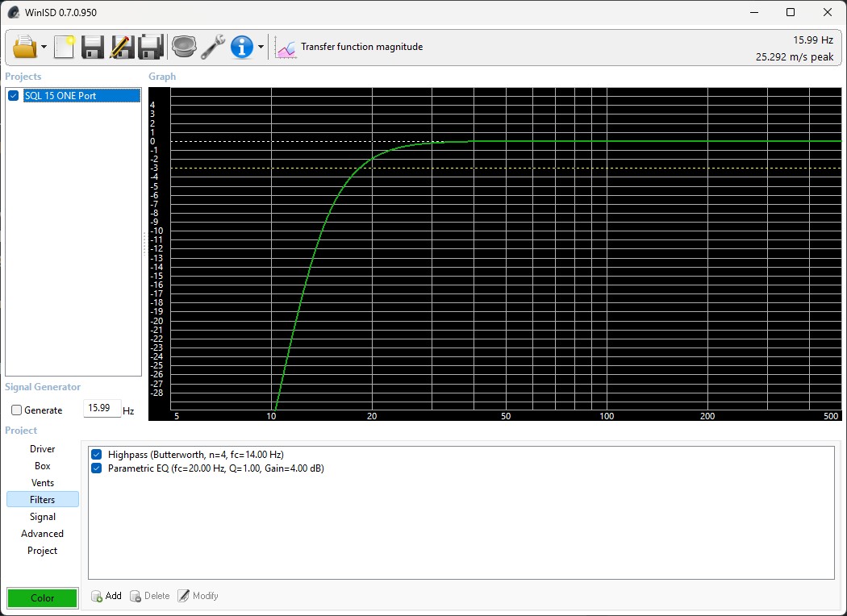Add a new filter
This screenshot has height=616, width=847.
click(106, 596)
